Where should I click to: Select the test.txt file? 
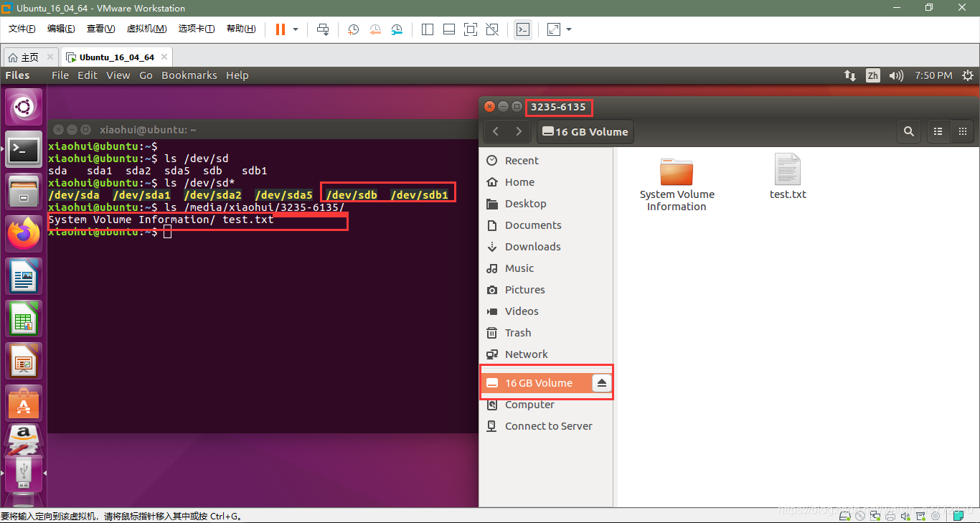788,176
